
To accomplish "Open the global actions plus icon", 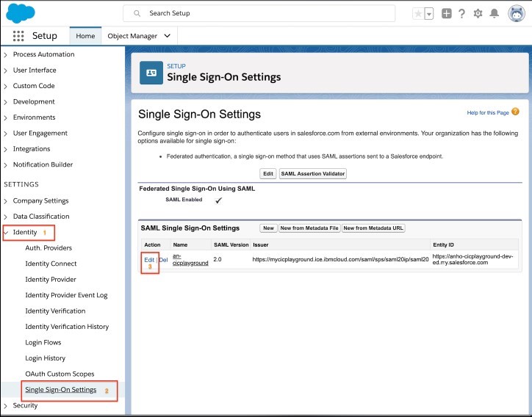I will coord(447,13).
